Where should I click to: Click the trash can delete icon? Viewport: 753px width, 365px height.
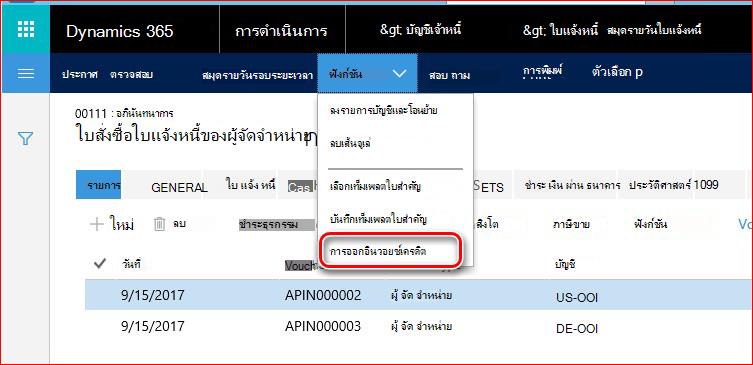(x=159, y=224)
